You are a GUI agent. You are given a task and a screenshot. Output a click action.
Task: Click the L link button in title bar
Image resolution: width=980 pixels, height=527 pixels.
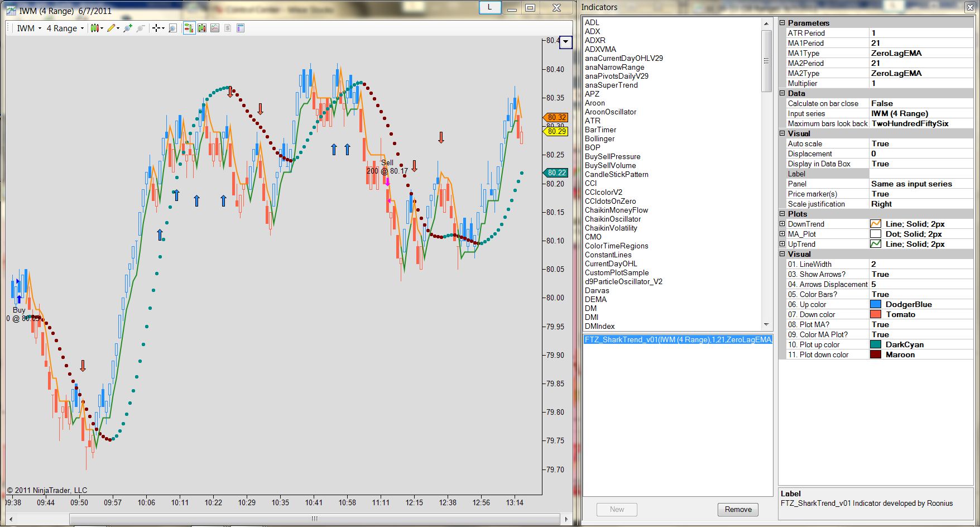[x=490, y=8]
